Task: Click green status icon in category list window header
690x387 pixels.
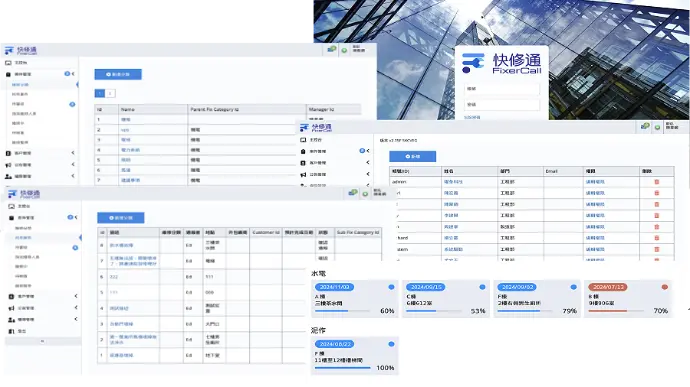Action: click(x=344, y=50)
